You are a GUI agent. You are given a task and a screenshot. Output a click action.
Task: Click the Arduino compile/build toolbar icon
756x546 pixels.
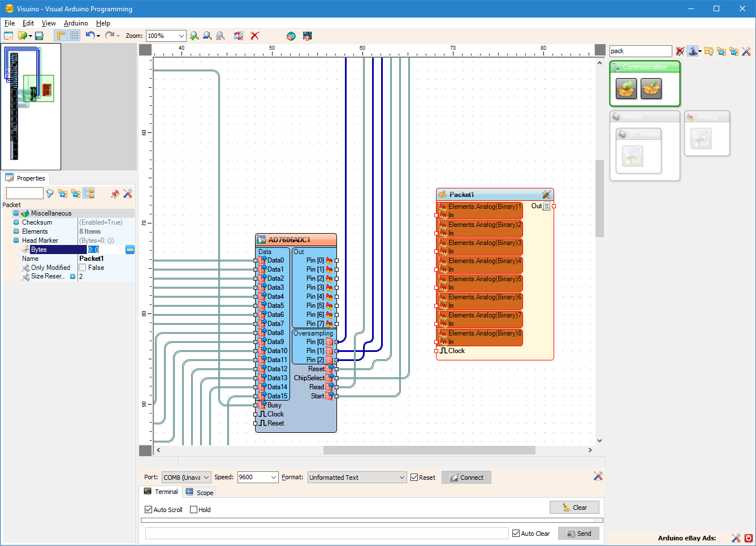291,36
